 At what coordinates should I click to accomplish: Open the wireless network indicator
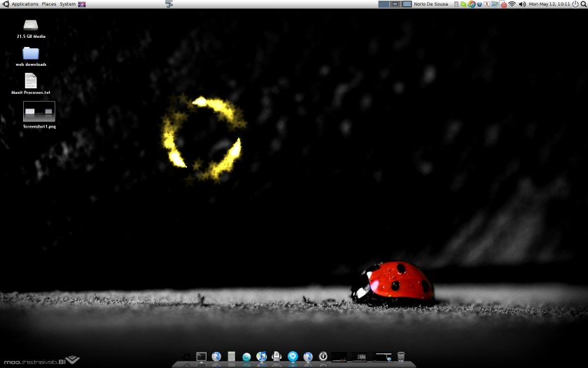(x=512, y=4)
